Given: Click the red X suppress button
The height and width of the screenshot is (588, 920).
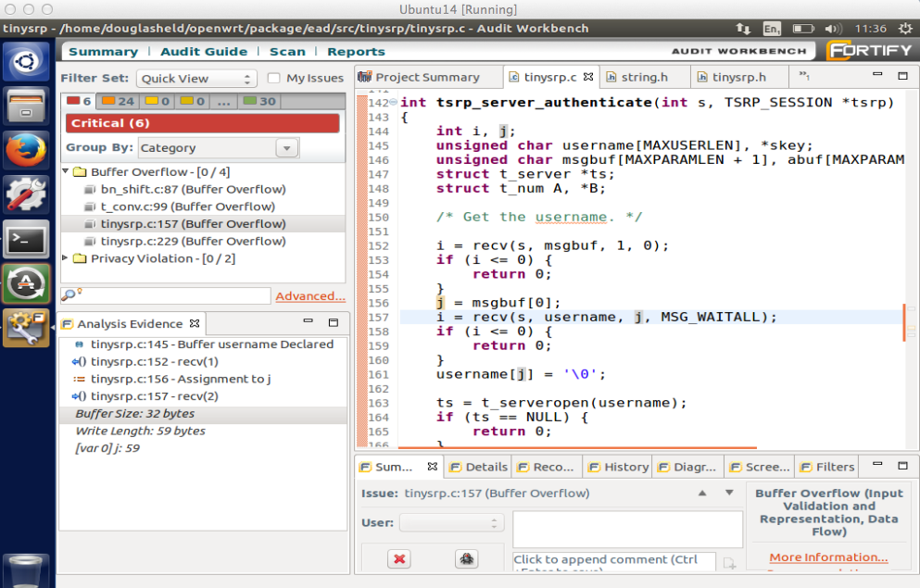Looking at the screenshot, I should 399,558.
